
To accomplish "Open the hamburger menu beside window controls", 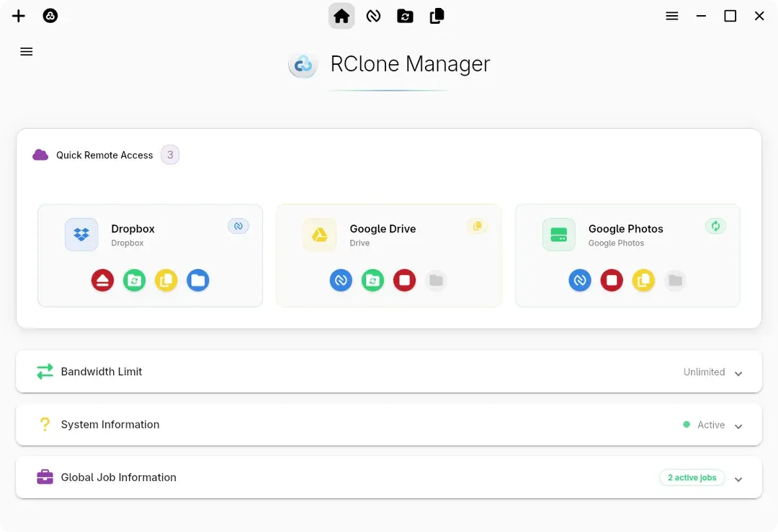I will [672, 16].
